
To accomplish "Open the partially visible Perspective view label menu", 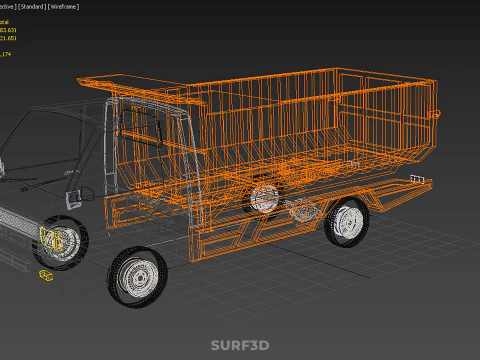I will coord(8,7).
